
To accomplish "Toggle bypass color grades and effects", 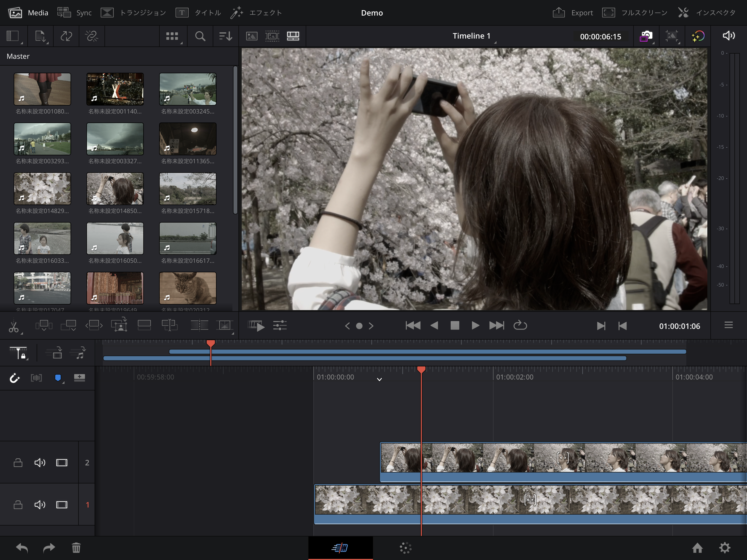I will click(698, 36).
